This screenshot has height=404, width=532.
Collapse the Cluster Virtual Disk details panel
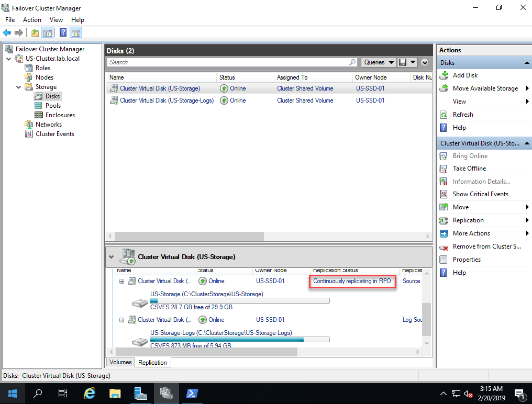(111, 257)
